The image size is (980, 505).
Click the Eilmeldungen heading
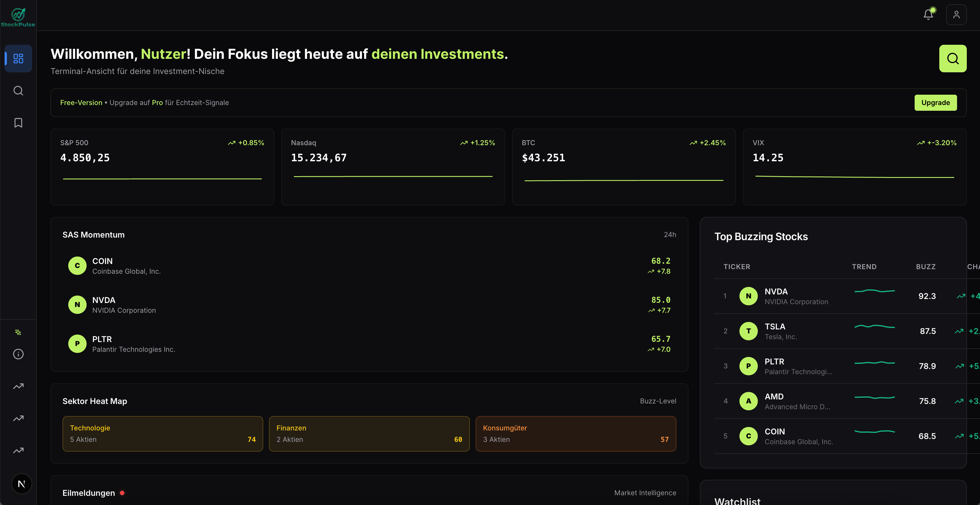(x=89, y=493)
